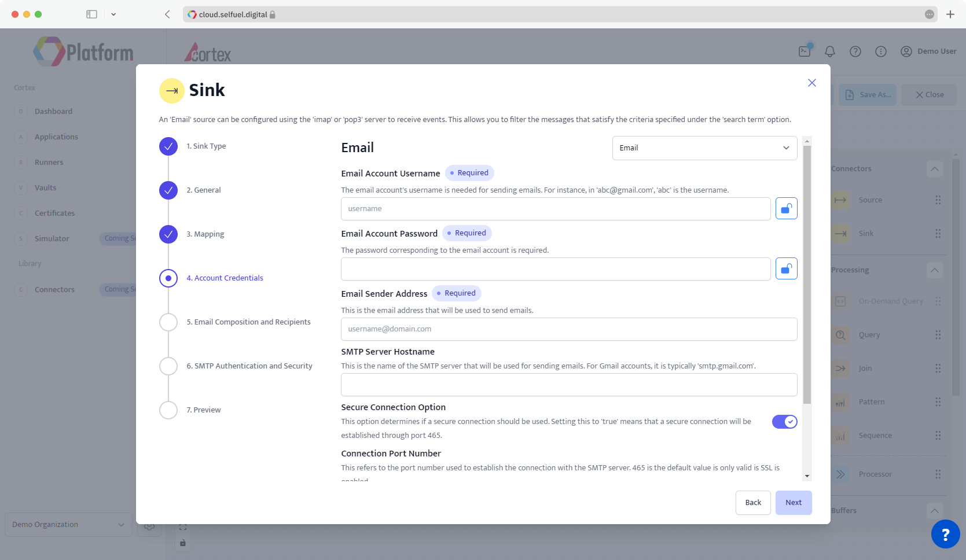Click the Back button
The width and height of the screenshot is (966, 560).
[753, 503]
